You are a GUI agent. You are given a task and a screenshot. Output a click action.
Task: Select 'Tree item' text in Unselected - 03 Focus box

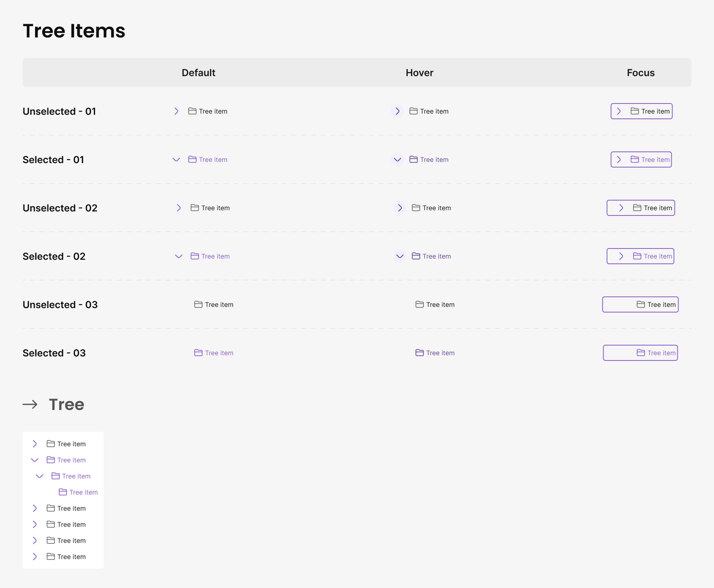coord(662,304)
